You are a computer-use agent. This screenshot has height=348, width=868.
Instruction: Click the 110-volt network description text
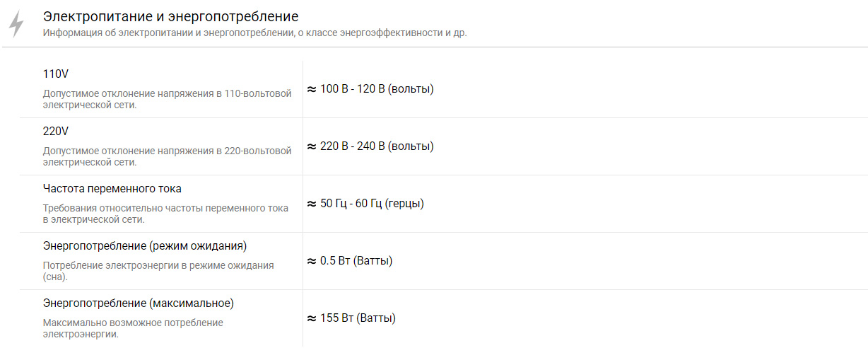(167, 99)
